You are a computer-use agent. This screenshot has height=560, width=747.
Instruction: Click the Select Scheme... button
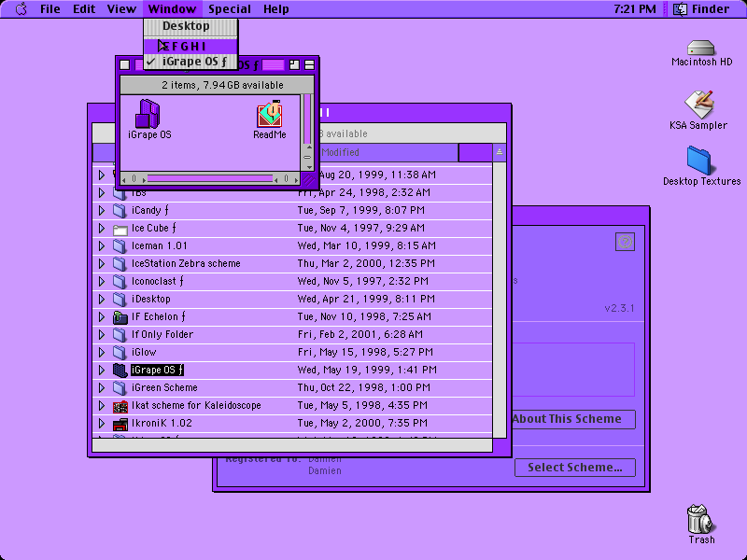click(575, 468)
